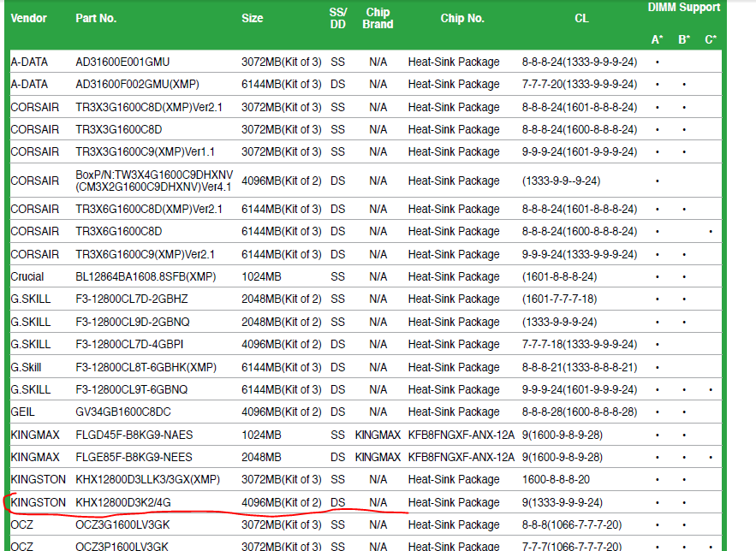Select part number KHX12800D3LLK3/3GX(XMP)
The width and height of the screenshot is (756, 551).
[x=147, y=480]
